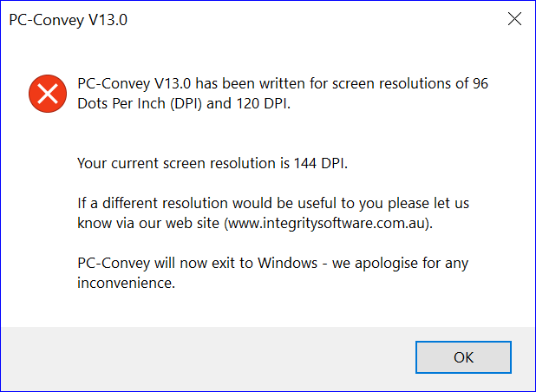The width and height of the screenshot is (536, 392).
Task: Click the OK button
Action: click(x=463, y=357)
